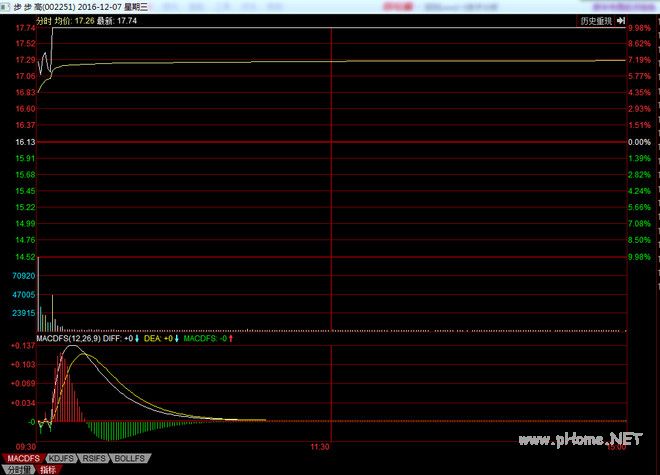The image size is (660, 475).
Task: Click the +0.069 MACD axis label
Action: 23,384
